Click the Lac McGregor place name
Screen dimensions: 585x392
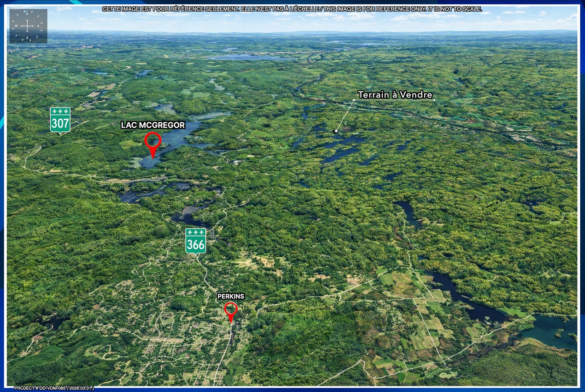pos(153,125)
